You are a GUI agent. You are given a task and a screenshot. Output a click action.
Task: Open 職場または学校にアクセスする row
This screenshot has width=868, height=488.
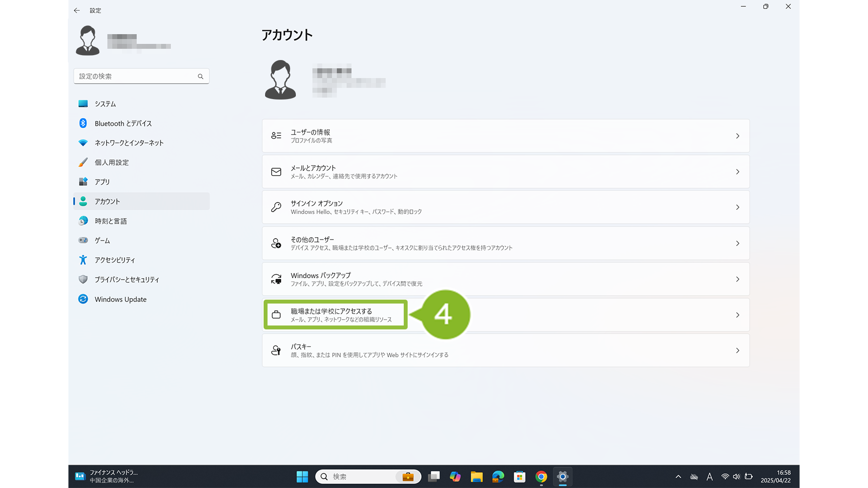click(x=506, y=315)
